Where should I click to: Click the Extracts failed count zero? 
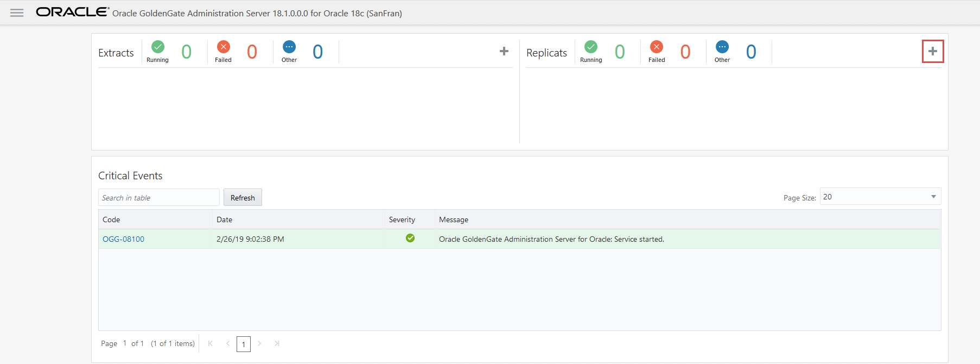point(252,52)
